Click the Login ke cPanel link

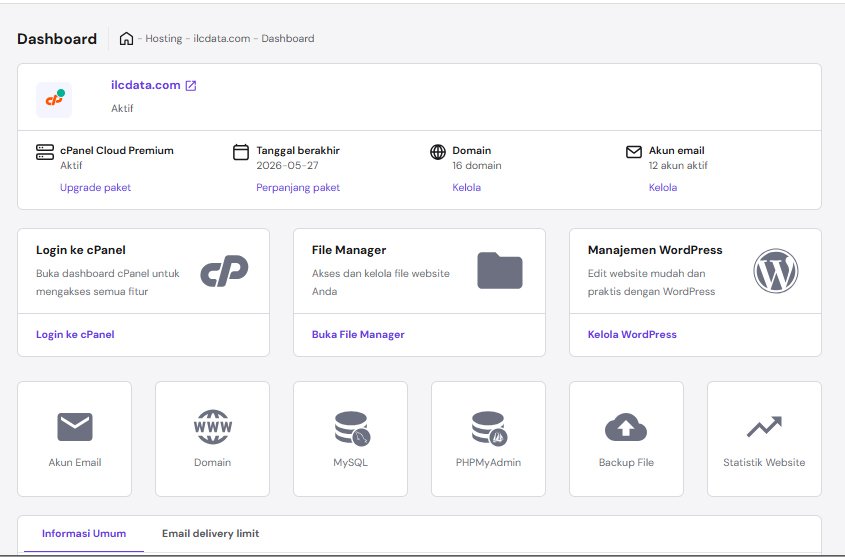pyautogui.click(x=75, y=334)
